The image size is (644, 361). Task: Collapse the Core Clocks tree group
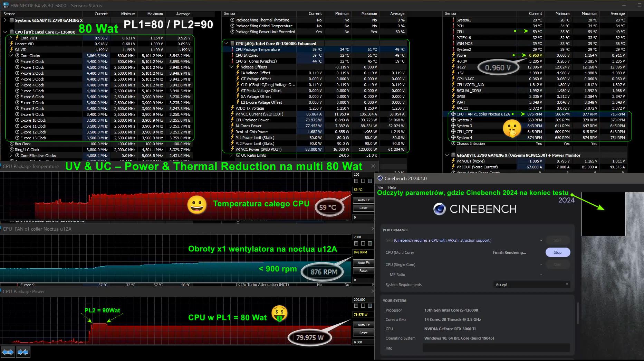pyautogui.click(x=11, y=56)
